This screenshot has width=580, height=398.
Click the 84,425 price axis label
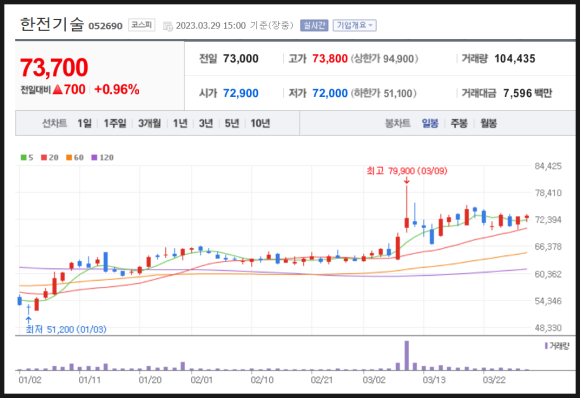[x=548, y=166]
